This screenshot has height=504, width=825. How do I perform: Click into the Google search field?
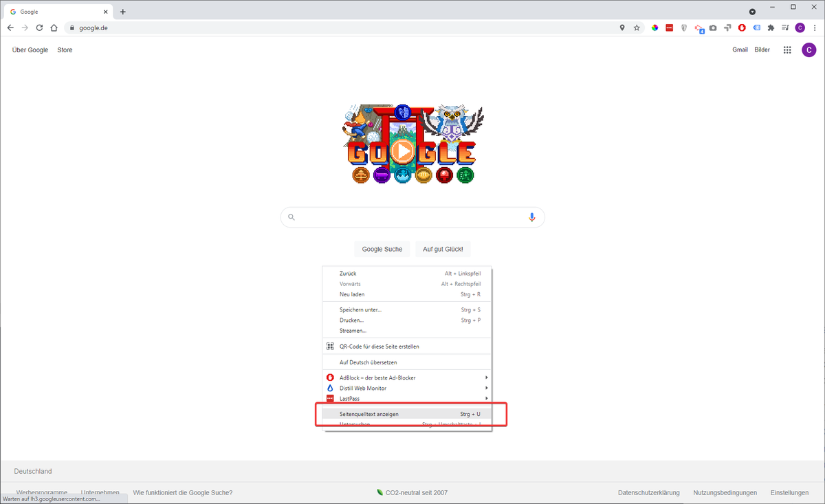click(x=412, y=217)
